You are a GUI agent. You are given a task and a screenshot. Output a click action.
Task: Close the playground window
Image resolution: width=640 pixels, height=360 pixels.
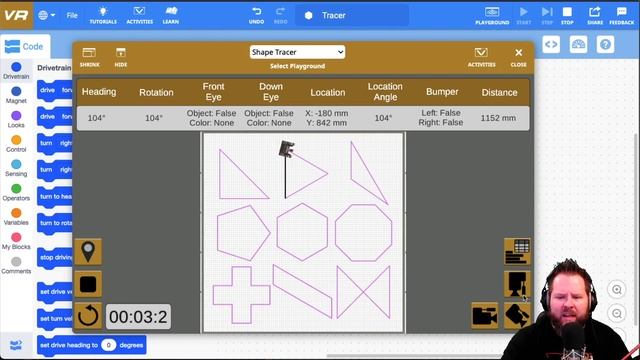pos(518,57)
